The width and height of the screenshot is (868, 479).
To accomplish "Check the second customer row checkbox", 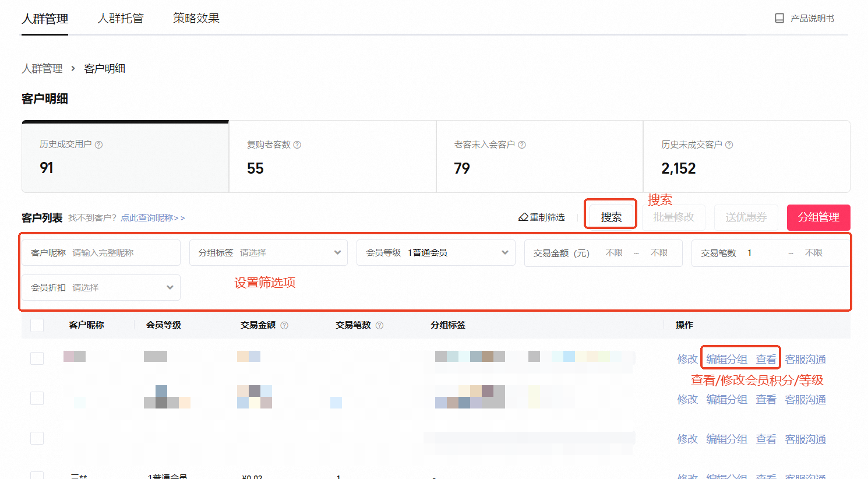I will coord(37,398).
